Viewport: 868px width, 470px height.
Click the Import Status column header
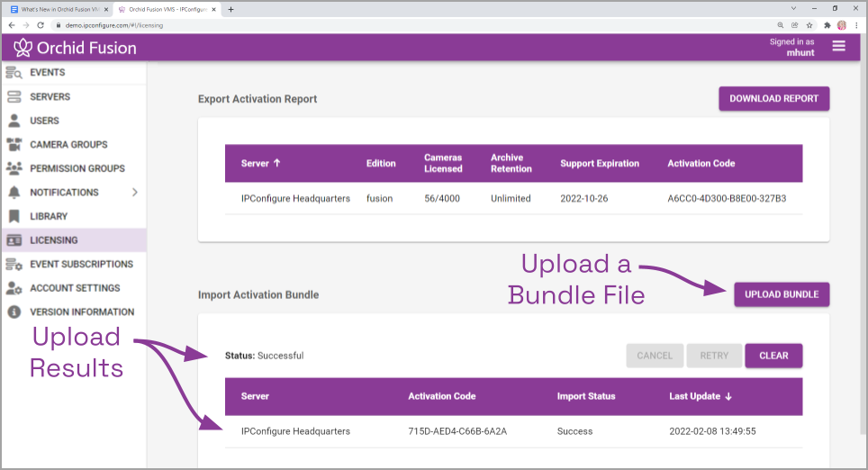pos(586,396)
